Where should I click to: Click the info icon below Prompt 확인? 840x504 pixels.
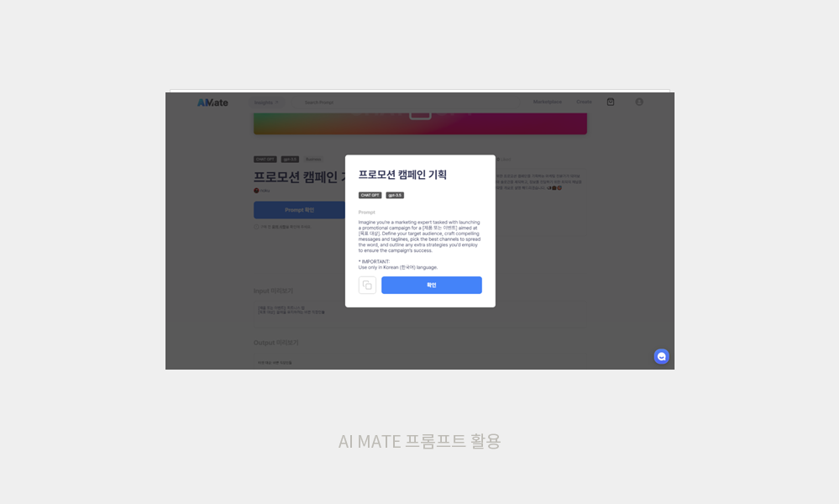[256, 227]
